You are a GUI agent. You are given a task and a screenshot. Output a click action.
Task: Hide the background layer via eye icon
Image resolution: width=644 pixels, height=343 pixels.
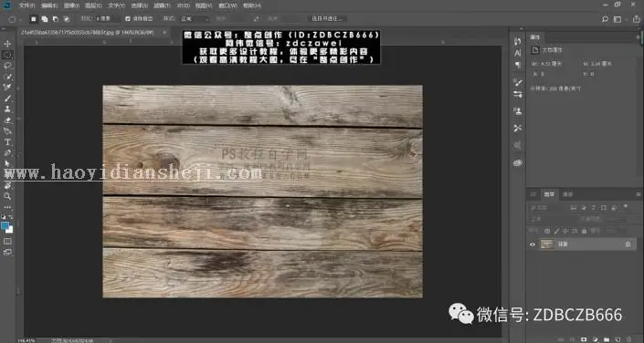[x=533, y=244]
